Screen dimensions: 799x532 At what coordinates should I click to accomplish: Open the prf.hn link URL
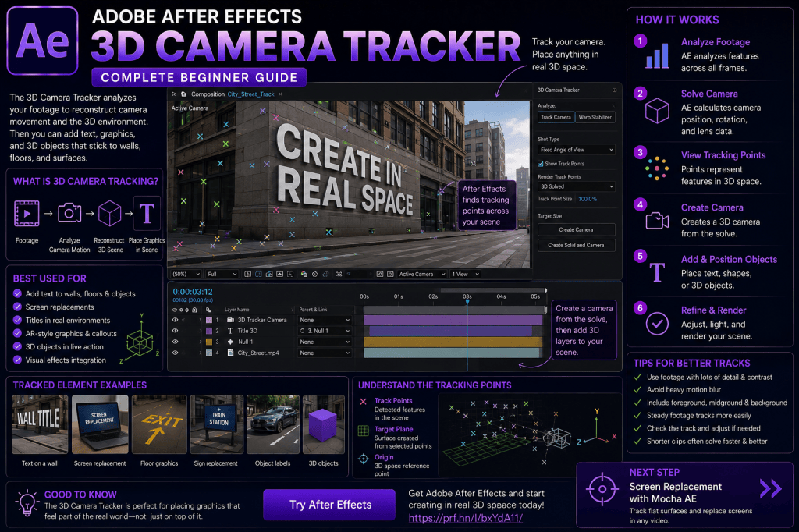pos(466,518)
